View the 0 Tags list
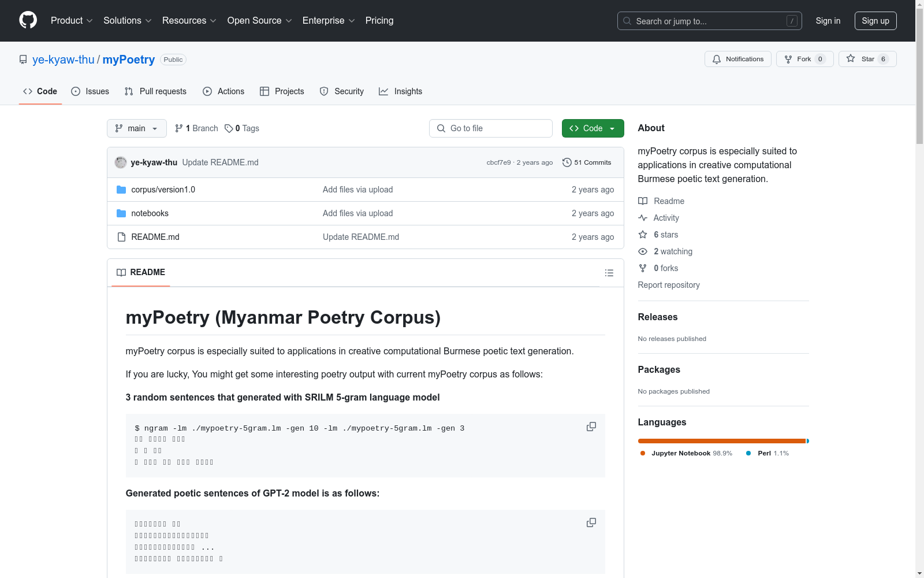The height and width of the screenshot is (578, 924). (x=242, y=128)
